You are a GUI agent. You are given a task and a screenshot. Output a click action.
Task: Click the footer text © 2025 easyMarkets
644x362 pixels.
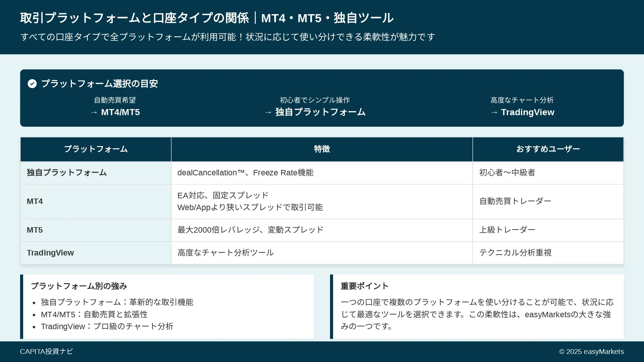(x=592, y=352)
